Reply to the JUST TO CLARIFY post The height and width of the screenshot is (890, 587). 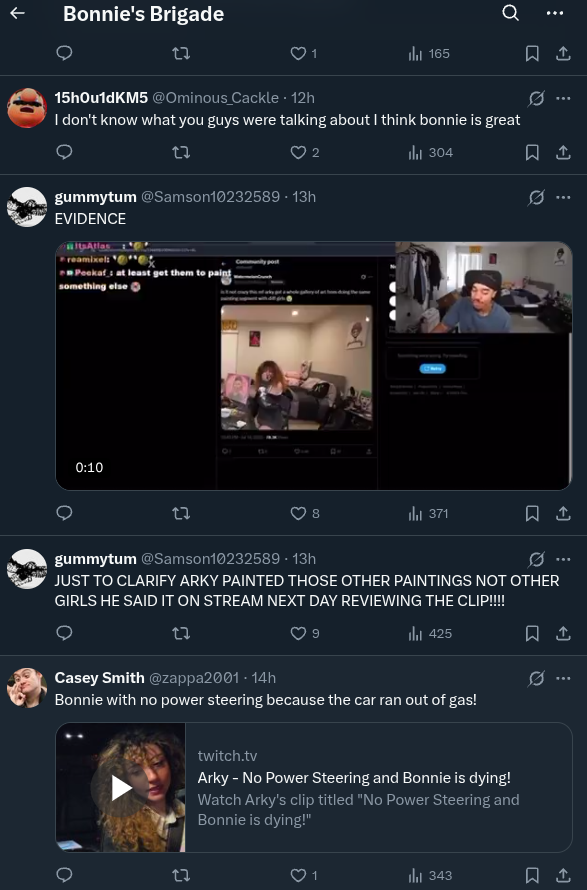[64, 633]
